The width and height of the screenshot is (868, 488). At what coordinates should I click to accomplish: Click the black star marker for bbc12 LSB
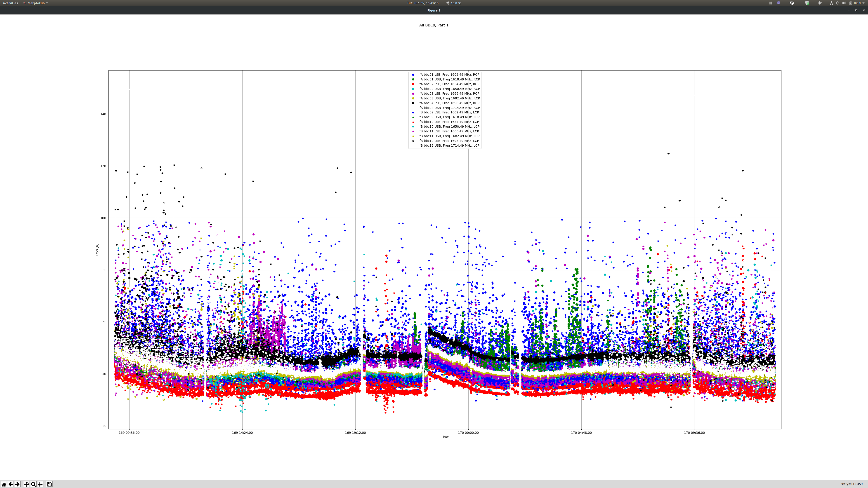coord(413,141)
